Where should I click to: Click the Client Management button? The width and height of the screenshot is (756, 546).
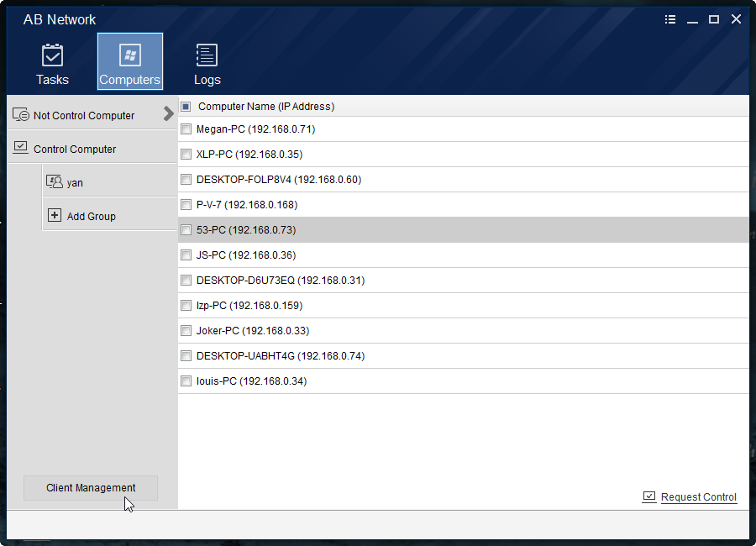(91, 488)
